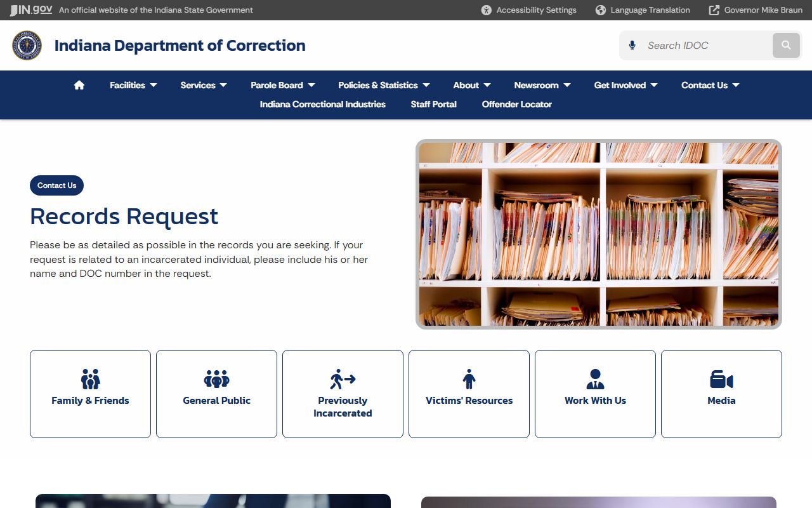
Task: Select the Family & Friends card label
Action: coord(90,401)
